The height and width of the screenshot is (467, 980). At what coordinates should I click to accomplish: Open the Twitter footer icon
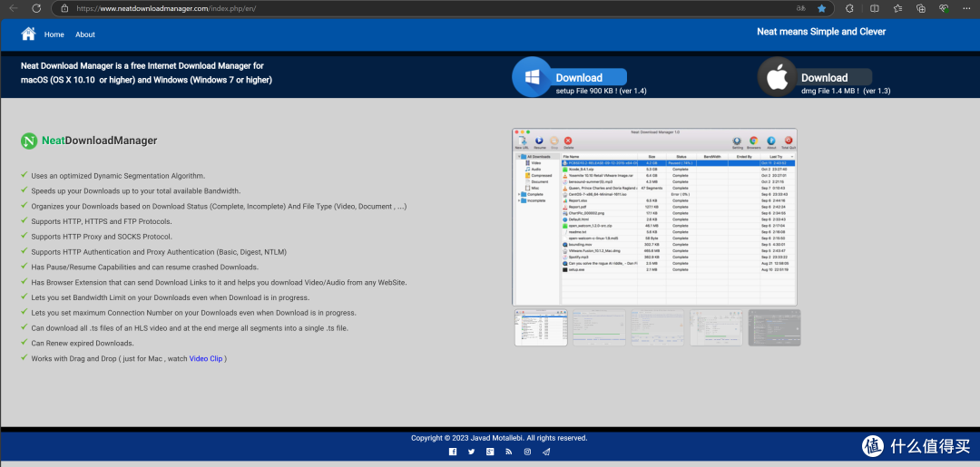point(471,452)
